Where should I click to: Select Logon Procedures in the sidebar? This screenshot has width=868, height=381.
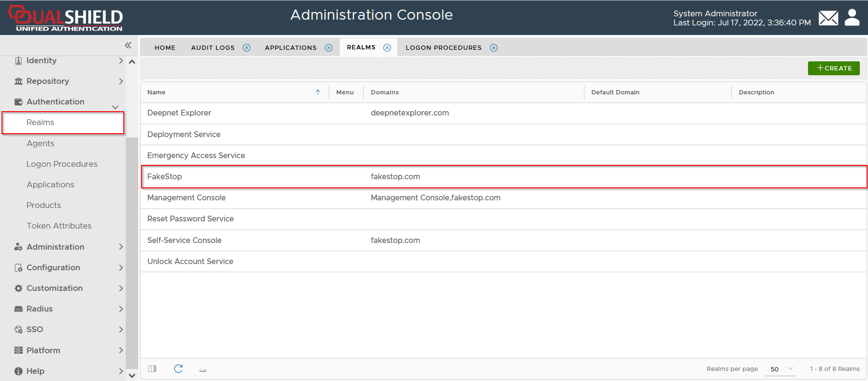pos(62,164)
